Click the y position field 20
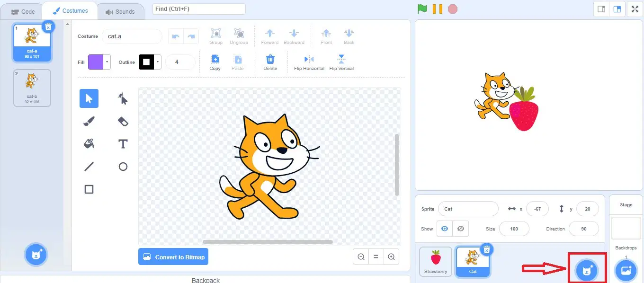Screen dimensions: 644x283 pyautogui.click(x=588, y=209)
